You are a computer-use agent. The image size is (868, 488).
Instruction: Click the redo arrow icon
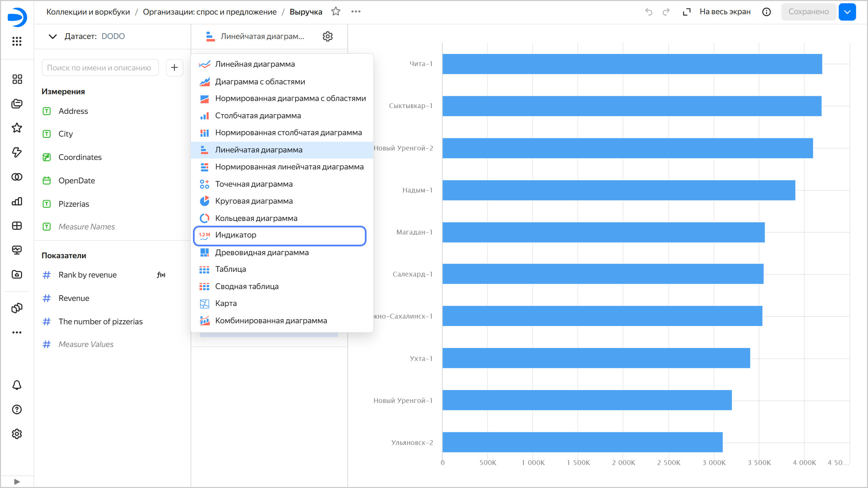(x=666, y=12)
